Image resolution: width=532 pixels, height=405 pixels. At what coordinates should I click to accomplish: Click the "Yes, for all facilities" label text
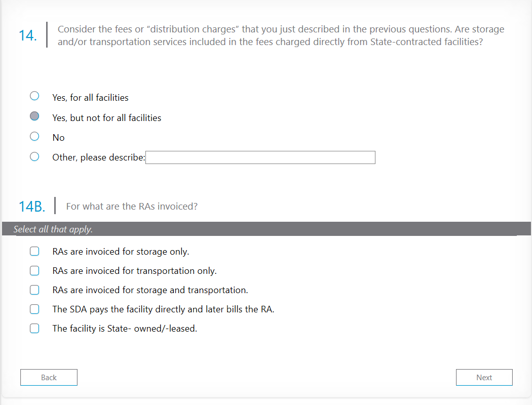pos(90,98)
